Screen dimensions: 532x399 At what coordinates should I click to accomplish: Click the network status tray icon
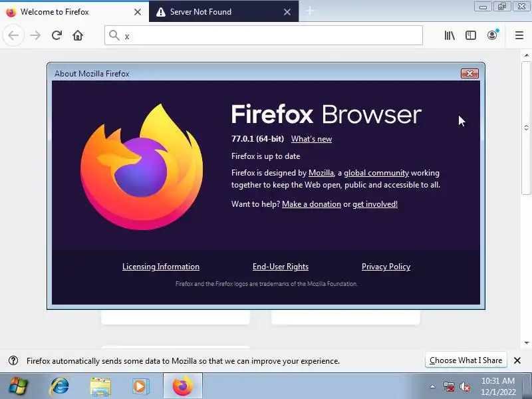[448, 386]
